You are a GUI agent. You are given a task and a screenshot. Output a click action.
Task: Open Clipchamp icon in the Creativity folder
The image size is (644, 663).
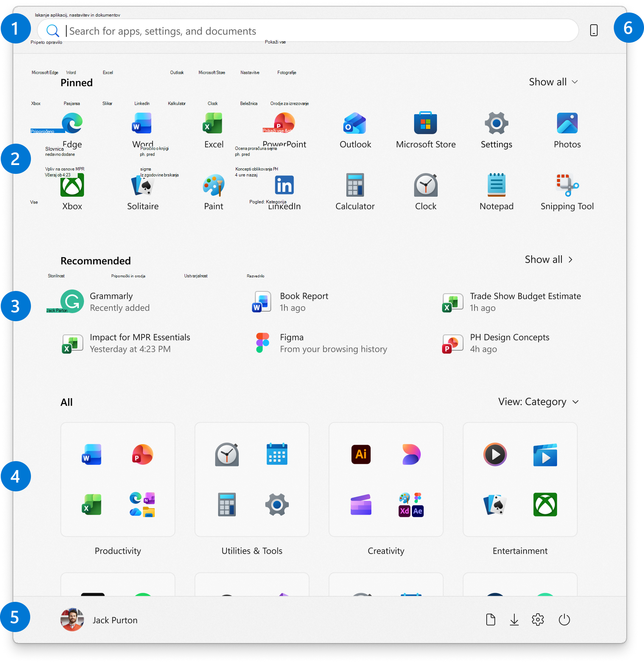[361, 504]
